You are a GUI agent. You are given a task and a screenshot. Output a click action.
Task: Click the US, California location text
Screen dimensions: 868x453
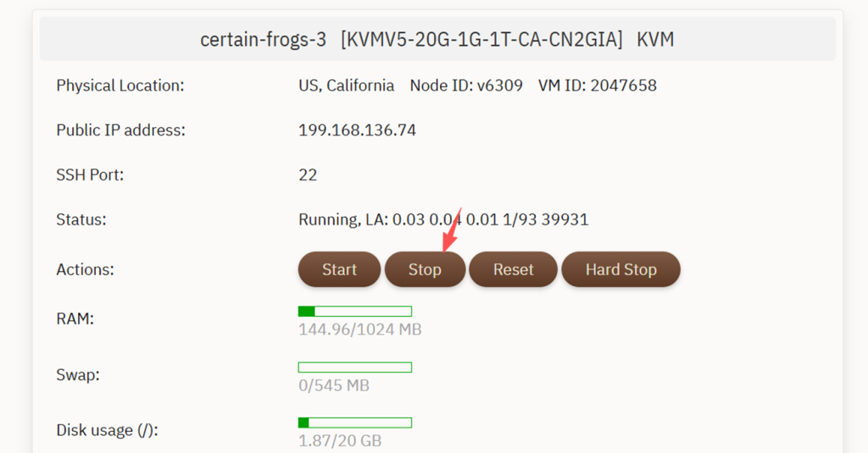346,86
